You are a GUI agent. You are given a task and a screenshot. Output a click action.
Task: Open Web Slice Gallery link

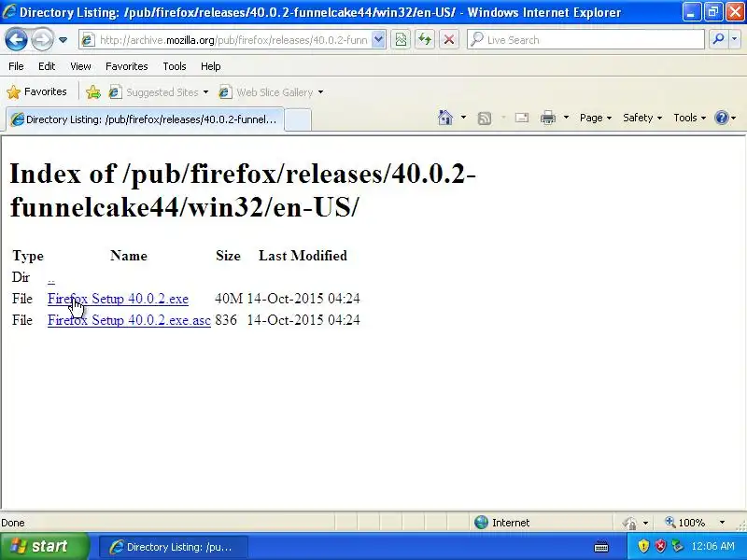click(x=266, y=92)
